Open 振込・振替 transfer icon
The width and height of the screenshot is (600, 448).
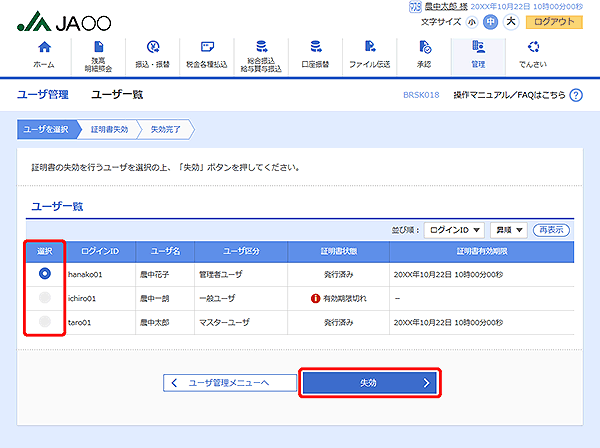[153, 53]
